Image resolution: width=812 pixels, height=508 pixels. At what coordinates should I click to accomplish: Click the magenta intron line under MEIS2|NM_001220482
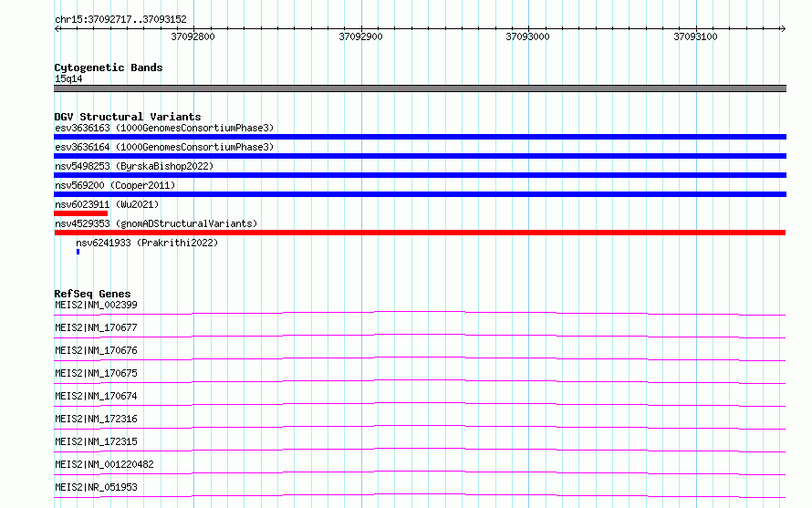[420, 472]
